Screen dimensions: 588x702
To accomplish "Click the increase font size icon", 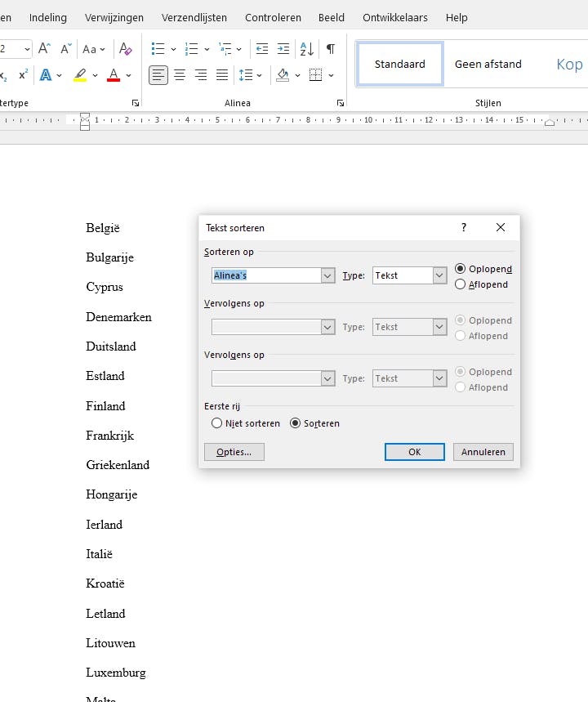I will (45, 49).
